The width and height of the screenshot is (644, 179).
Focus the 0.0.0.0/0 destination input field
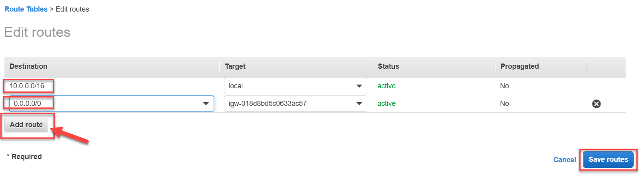[111, 103]
